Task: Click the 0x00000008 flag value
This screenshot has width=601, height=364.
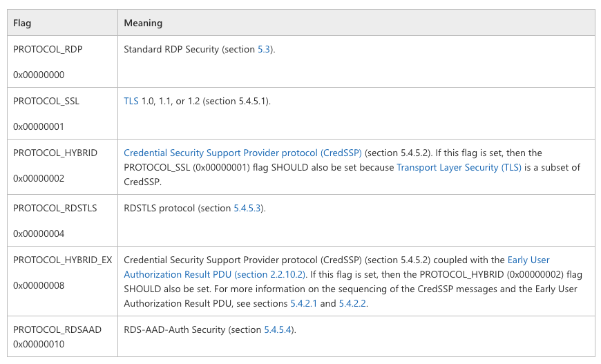Action: 39,285
